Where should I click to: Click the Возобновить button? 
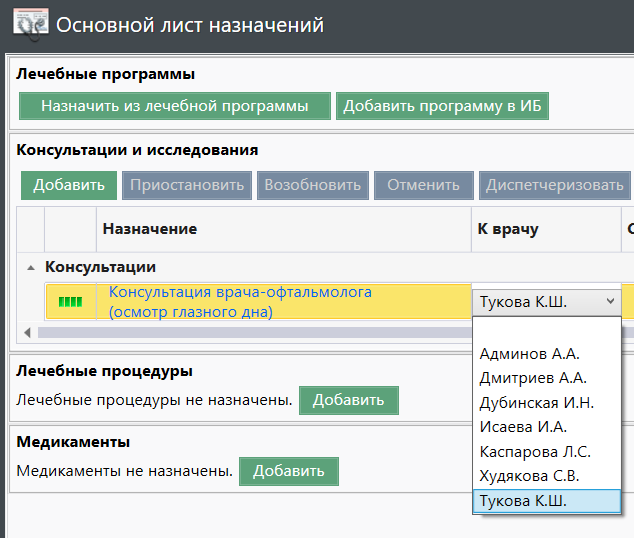(x=312, y=185)
